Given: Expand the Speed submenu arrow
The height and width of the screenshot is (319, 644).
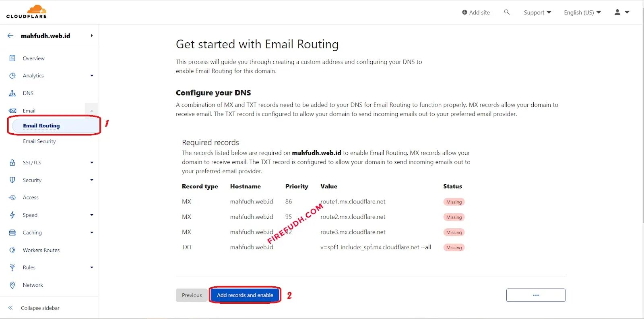Looking at the screenshot, I should (92, 215).
